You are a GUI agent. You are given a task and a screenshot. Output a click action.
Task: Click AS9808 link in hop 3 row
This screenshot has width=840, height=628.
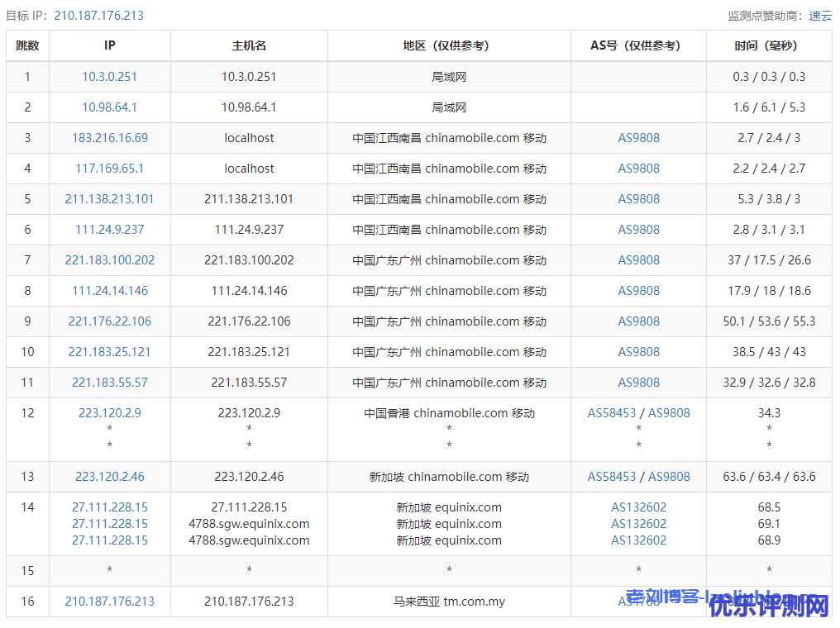pyautogui.click(x=638, y=138)
